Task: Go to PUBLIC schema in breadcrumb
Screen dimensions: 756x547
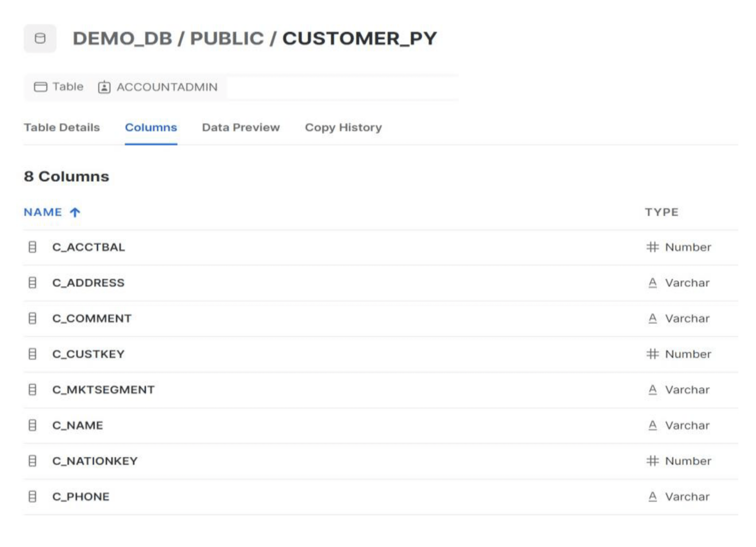Action: [x=227, y=38]
